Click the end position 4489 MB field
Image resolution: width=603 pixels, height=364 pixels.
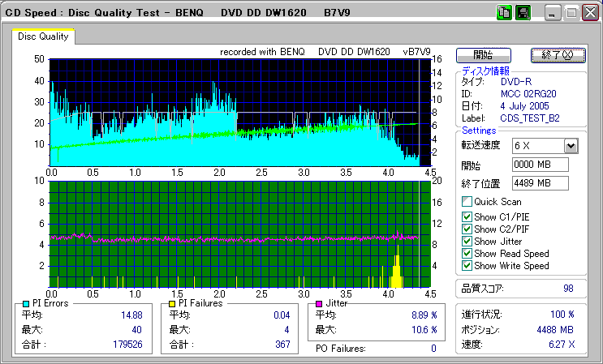pyautogui.click(x=540, y=183)
